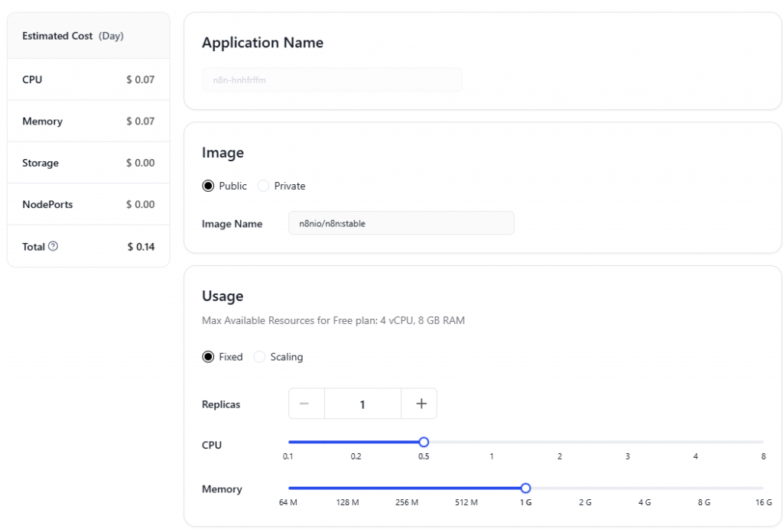
Task: Set Memory slider to 4 G
Action: click(645, 488)
